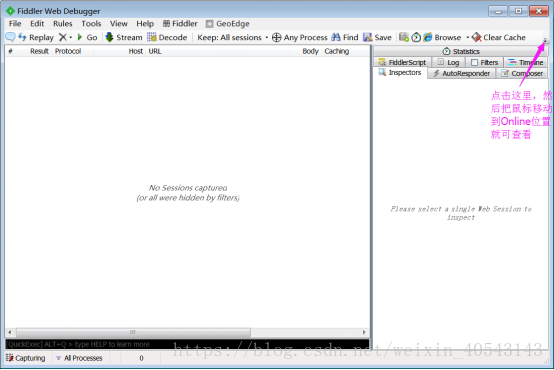Image resolution: width=554 pixels, height=370 pixels.
Task: Click the Find binoculars button
Action: (x=344, y=37)
